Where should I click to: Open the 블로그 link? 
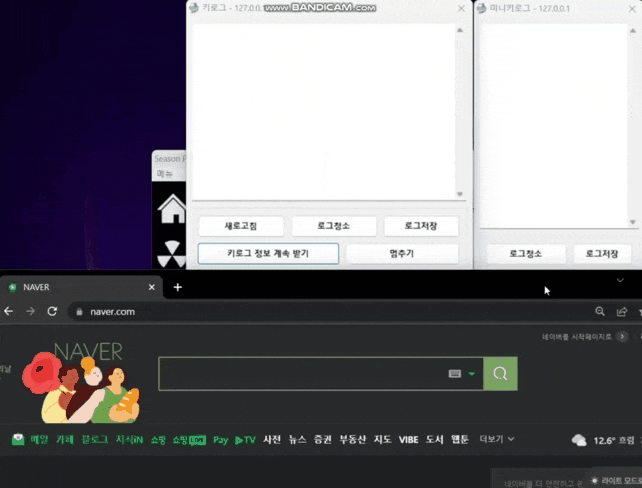[x=95, y=440]
